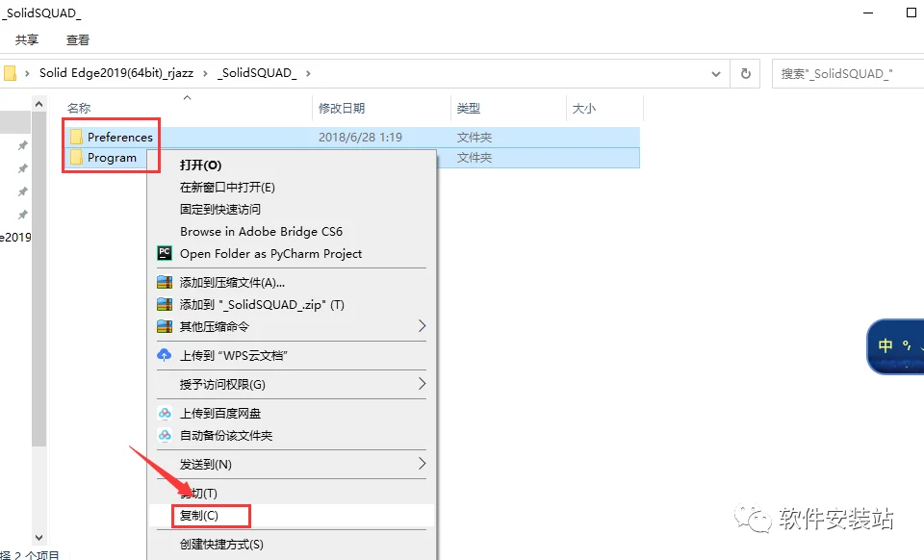
Task: Click the WinRAR icon beside 添加到压缩文件(A)...
Action: point(165,282)
